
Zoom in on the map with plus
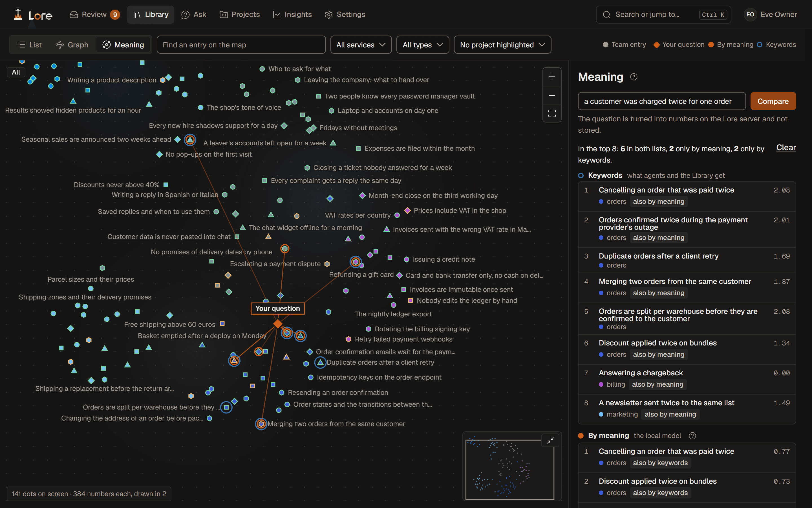tap(551, 77)
